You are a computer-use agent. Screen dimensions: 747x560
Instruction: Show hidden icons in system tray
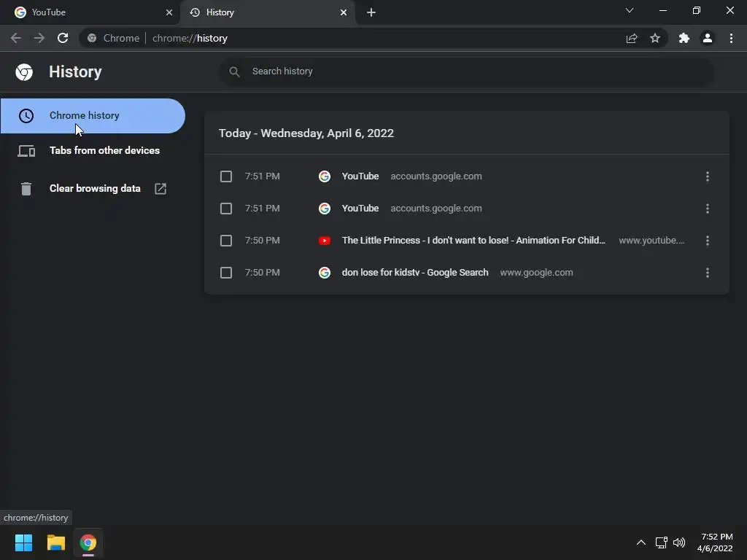click(x=640, y=542)
